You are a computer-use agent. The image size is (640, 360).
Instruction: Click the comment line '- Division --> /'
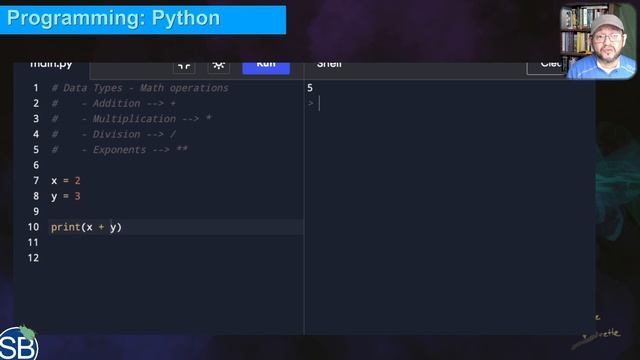114,134
